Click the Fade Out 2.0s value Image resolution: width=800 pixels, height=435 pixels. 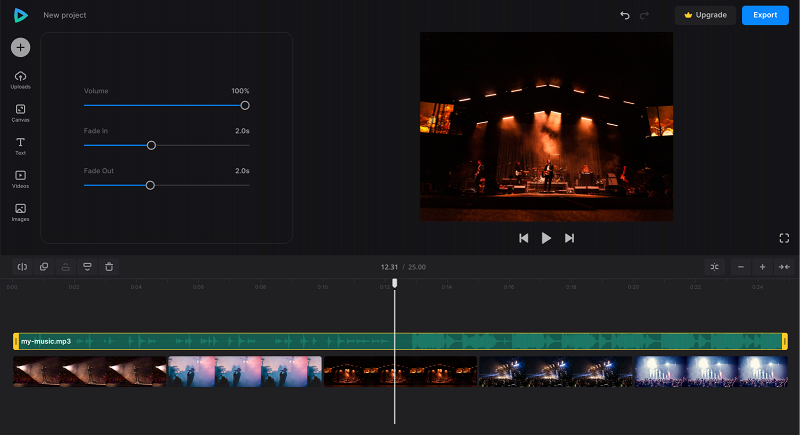coord(242,170)
